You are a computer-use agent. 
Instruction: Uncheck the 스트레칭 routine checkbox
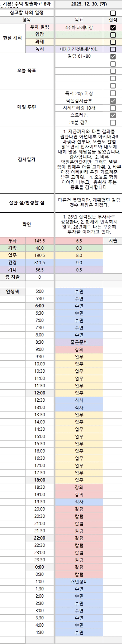(113, 115)
